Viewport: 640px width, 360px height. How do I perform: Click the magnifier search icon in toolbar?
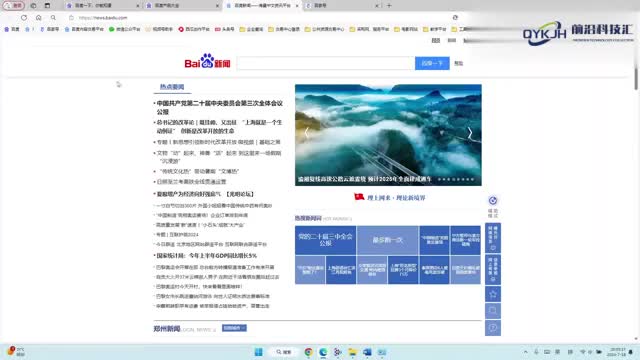[x=53, y=18]
